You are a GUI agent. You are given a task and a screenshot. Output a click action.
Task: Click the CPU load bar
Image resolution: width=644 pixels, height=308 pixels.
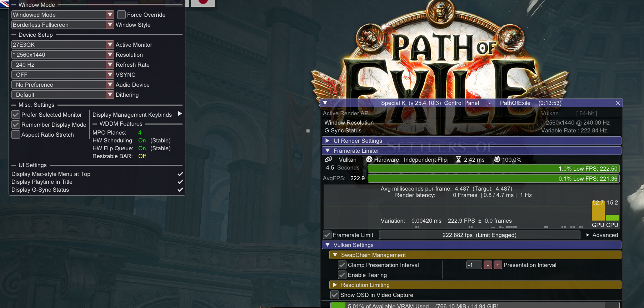[612, 218]
